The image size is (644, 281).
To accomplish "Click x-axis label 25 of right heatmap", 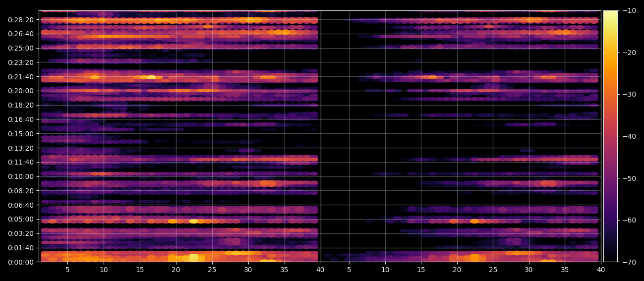I will [493, 270].
